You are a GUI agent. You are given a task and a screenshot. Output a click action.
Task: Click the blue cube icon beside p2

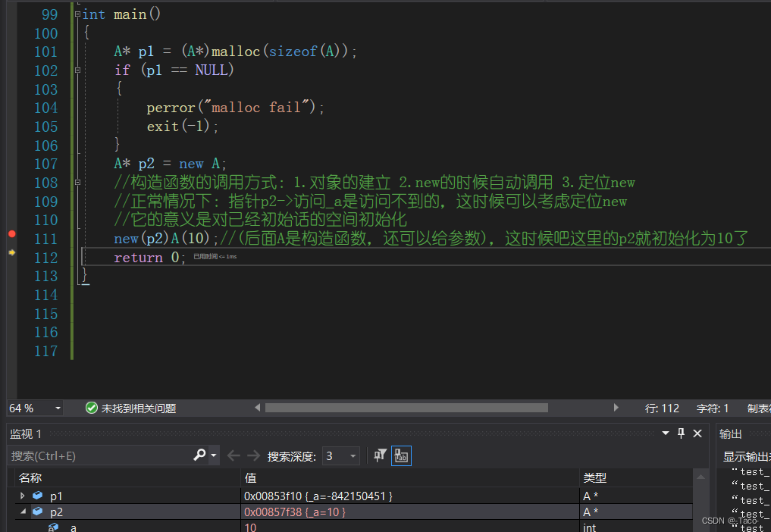pos(37,512)
